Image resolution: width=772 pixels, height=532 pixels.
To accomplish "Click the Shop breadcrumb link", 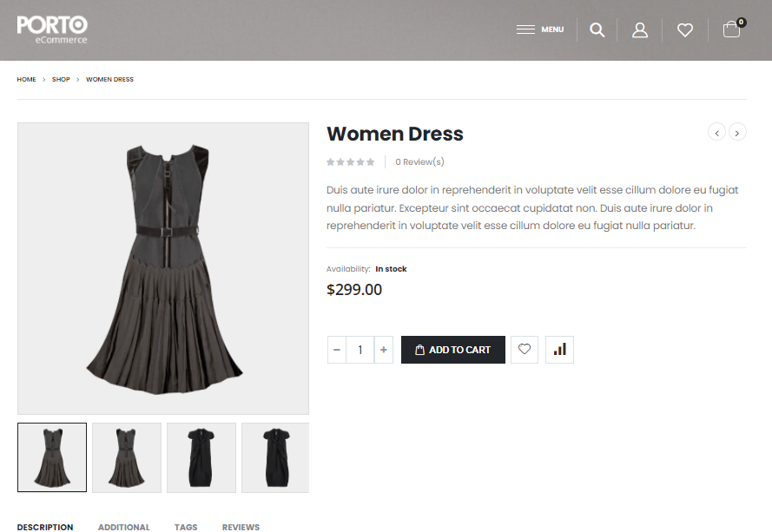I will click(61, 80).
